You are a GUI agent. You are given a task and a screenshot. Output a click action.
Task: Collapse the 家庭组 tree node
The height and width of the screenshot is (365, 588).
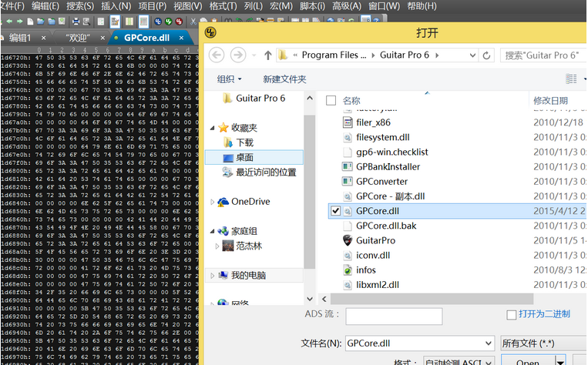point(212,231)
